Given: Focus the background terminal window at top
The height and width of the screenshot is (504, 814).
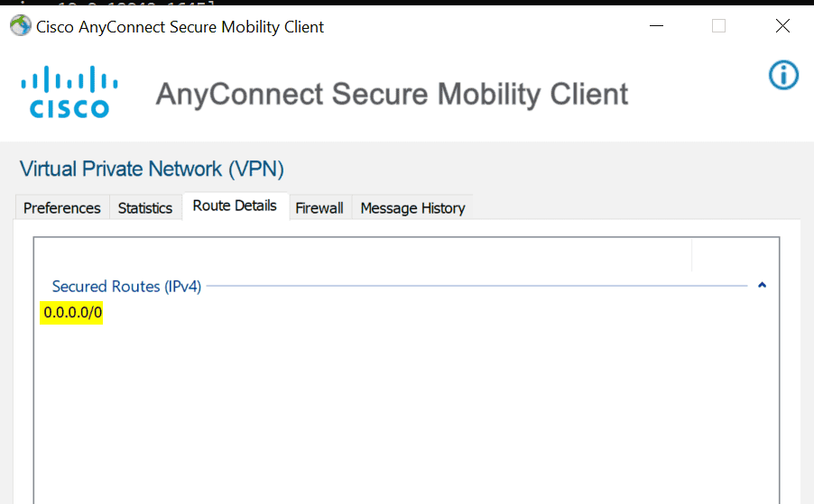Looking at the screenshot, I should 407,3.
